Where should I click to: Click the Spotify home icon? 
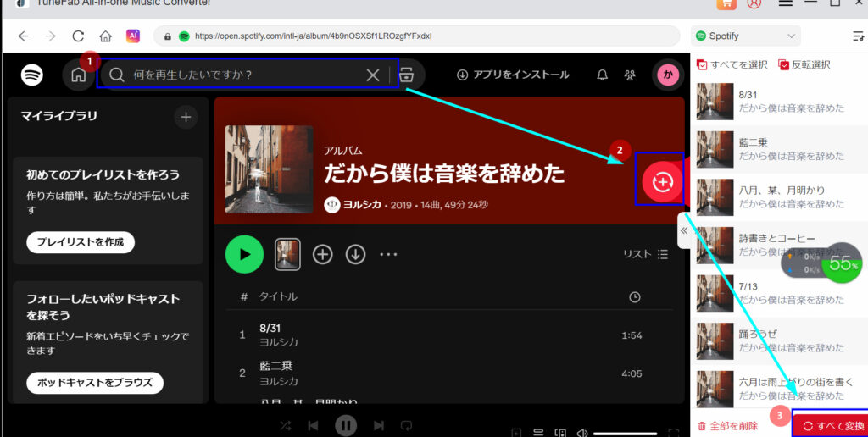click(x=78, y=75)
